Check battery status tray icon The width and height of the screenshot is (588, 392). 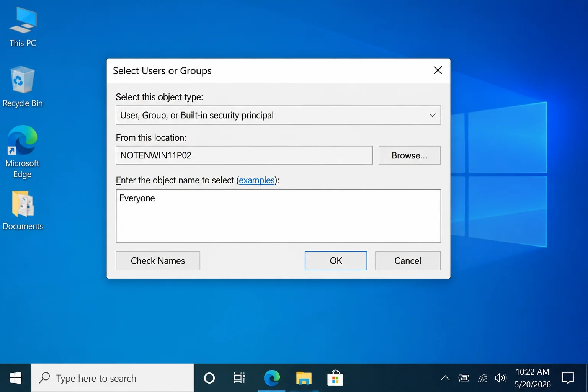(464, 379)
